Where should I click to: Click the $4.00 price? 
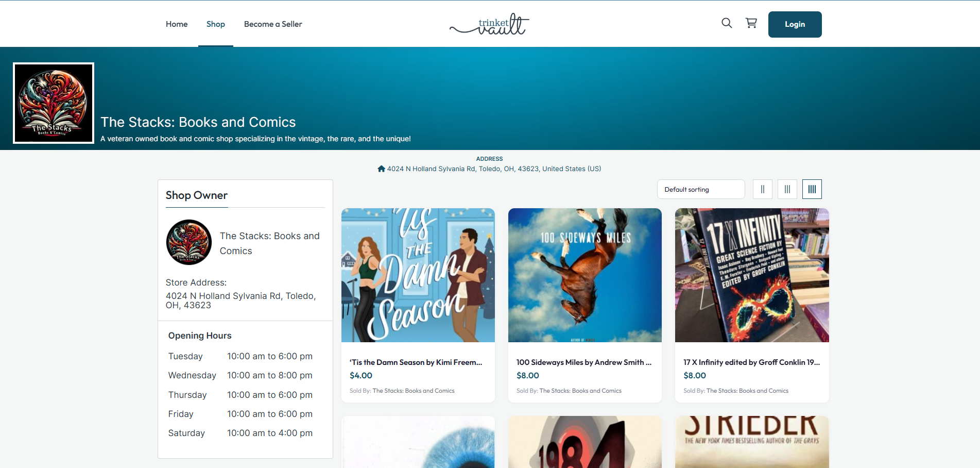click(361, 376)
